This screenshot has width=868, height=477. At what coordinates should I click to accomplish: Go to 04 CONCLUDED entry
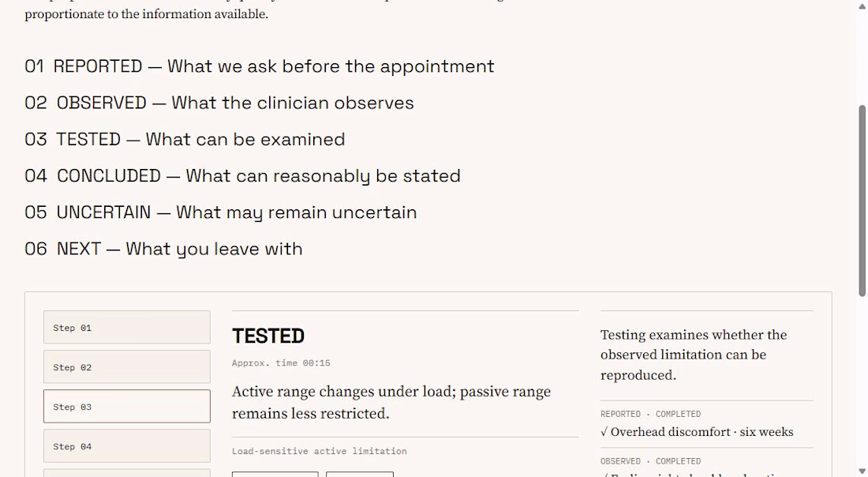242,176
